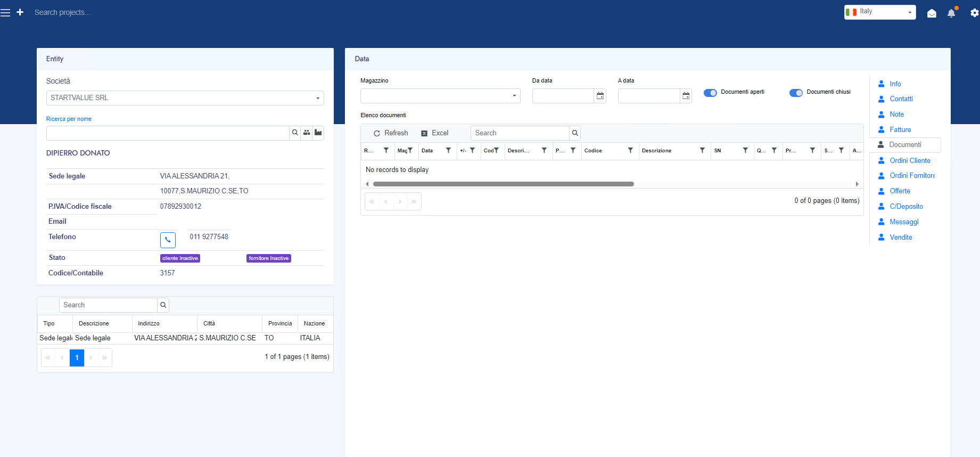Click the search magnifier in the address grid
The height and width of the screenshot is (457, 980).
click(163, 305)
